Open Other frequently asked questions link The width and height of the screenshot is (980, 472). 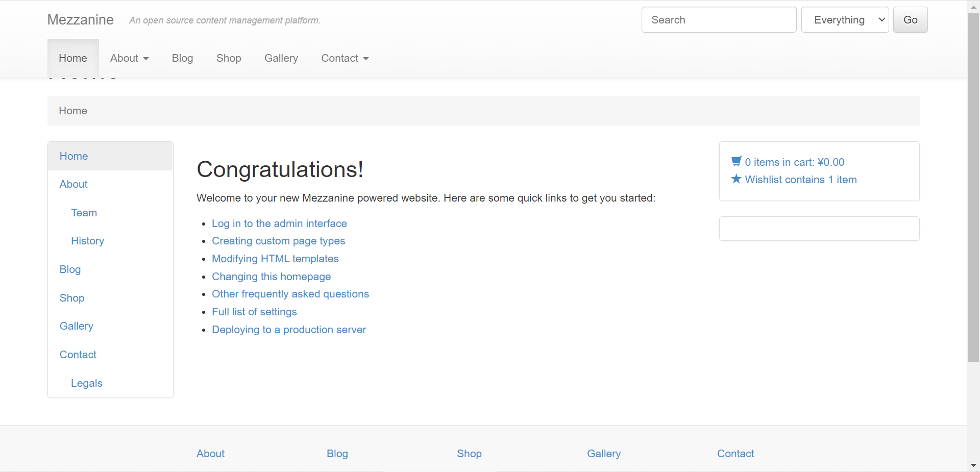(290, 294)
